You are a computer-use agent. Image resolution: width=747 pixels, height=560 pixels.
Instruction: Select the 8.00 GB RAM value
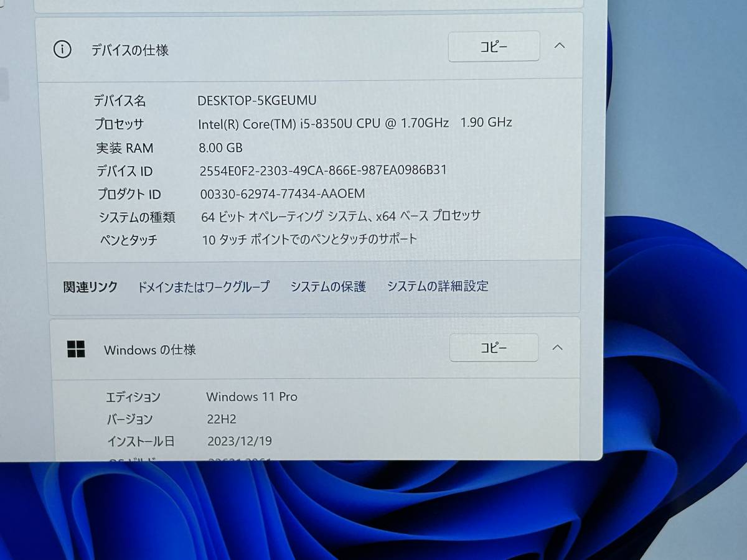tap(221, 147)
